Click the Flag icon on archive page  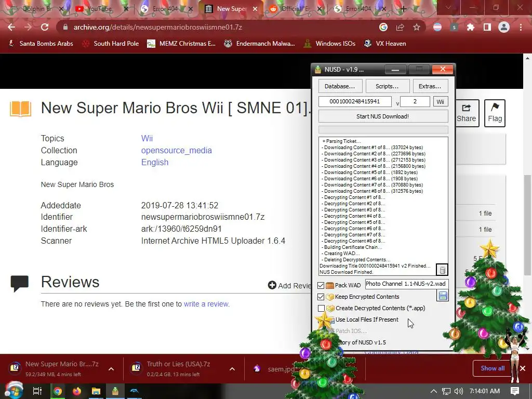495,113
